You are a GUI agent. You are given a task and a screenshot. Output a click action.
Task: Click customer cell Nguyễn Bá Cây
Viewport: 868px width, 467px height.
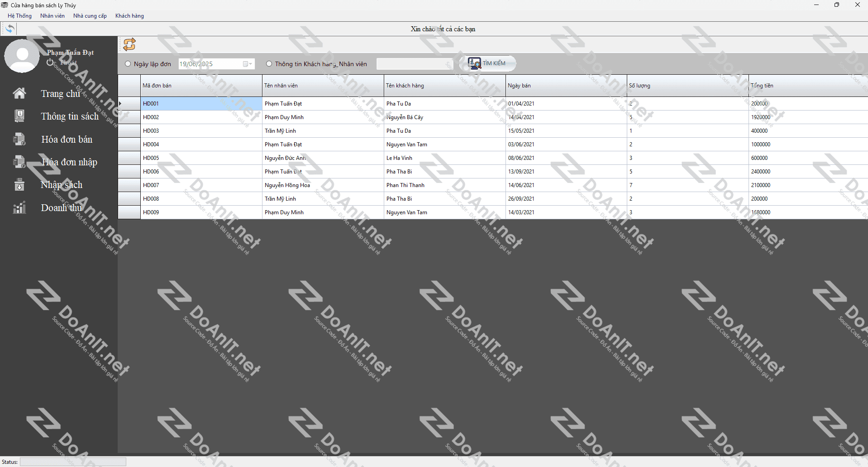[445, 117]
